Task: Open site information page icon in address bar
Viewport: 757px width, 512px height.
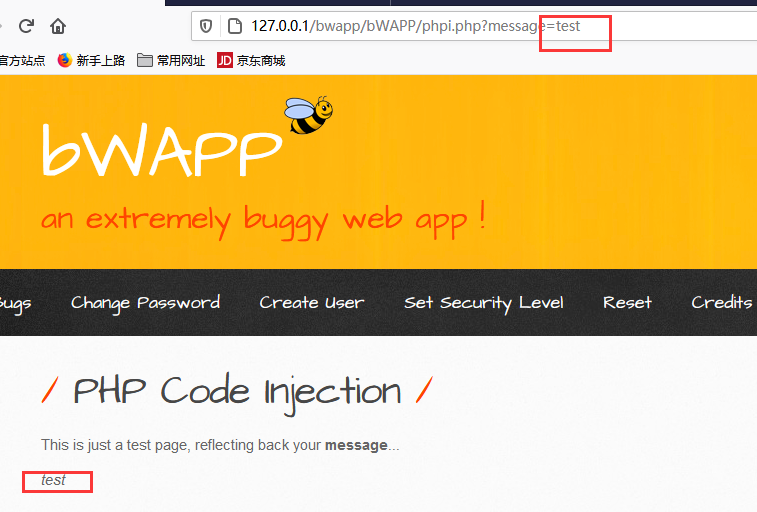Action: pos(235,26)
